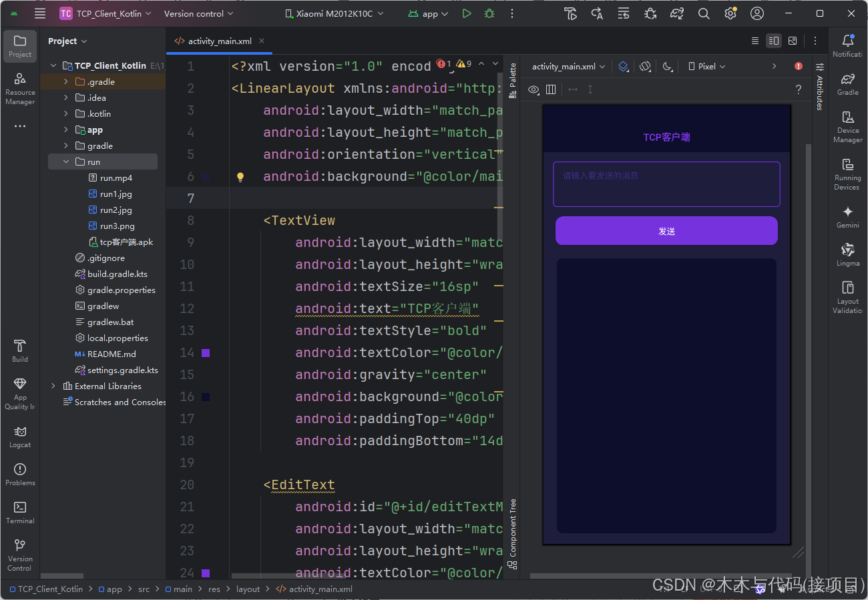The height and width of the screenshot is (600, 868).
Task: Open the Problems tool window
Action: tap(19, 474)
